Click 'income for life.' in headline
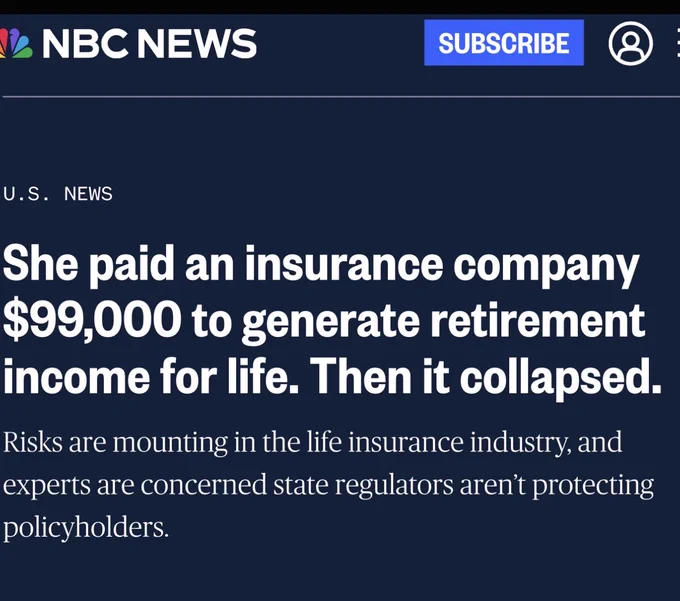Viewport: 680px width, 601px height. click(x=151, y=376)
